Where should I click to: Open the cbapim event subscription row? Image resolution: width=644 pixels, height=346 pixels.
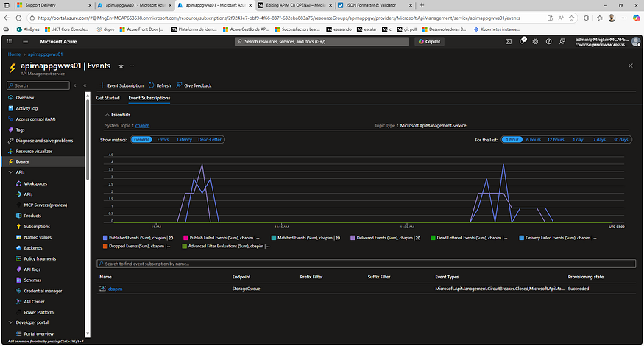tap(115, 289)
